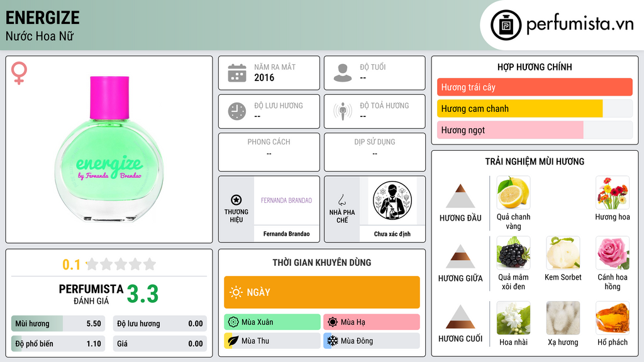
Task: Click the snowflake icon next to Mùa Đông
Action: tap(333, 341)
